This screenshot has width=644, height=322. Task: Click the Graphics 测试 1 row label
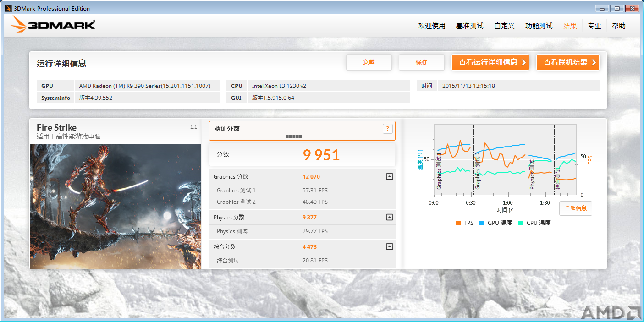click(x=236, y=191)
